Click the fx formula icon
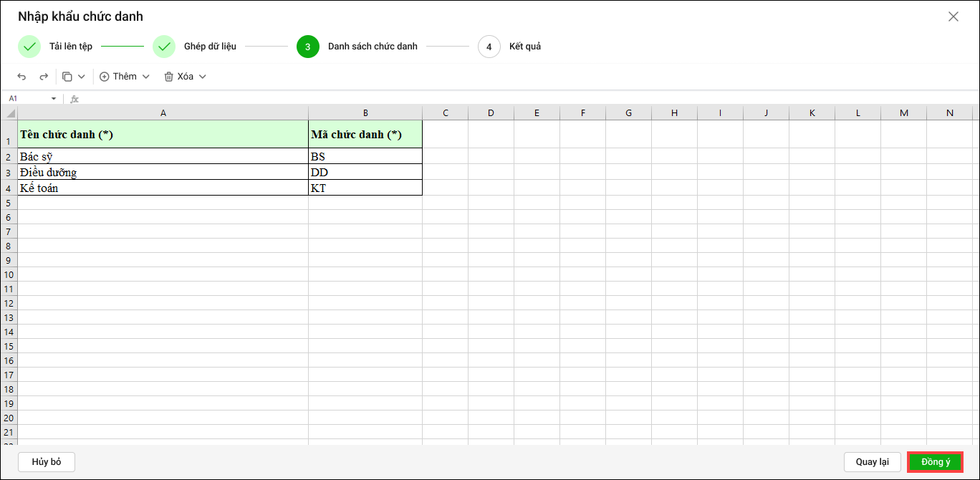This screenshot has width=980, height=480. (75, 99)
